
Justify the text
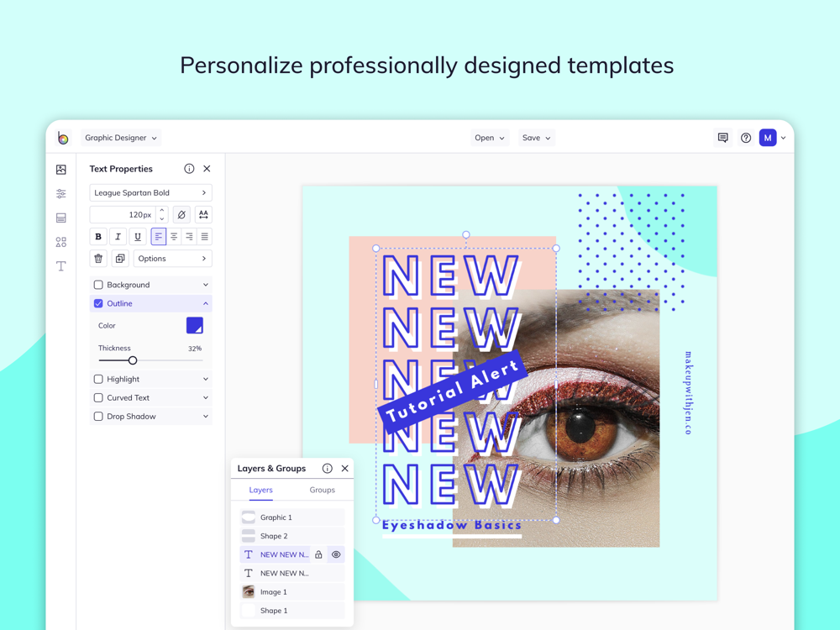tap(205, 237)
